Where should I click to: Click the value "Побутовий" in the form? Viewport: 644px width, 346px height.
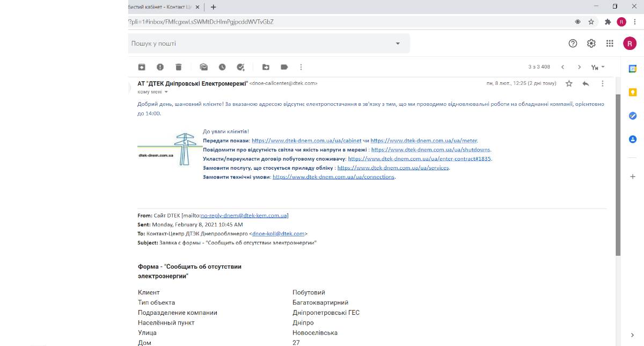309,293
